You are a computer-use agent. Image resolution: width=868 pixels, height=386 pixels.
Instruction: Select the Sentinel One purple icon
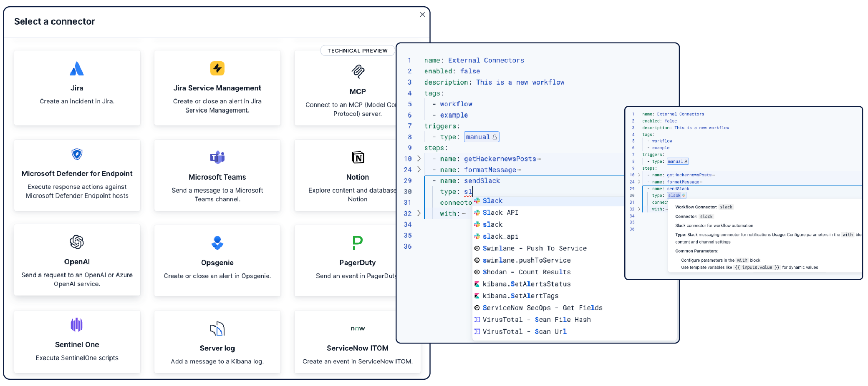(x=77, y=324)
